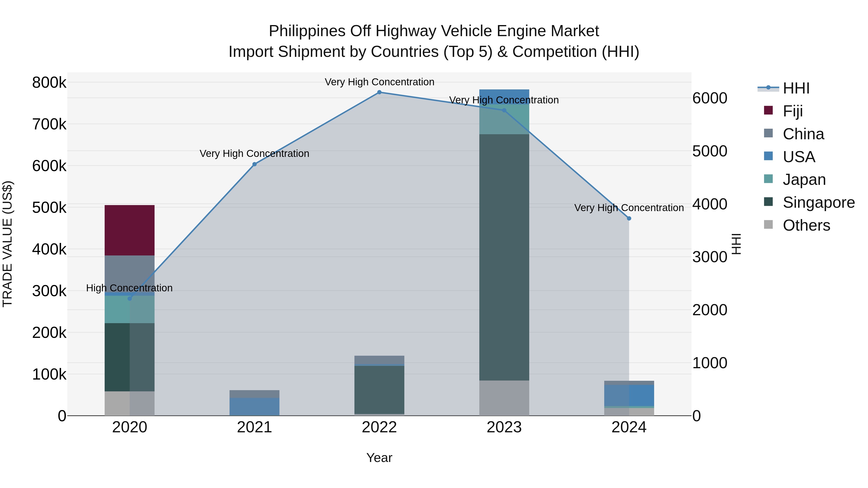Click the 2024 HHI data point
The width and height of the screenshot is (868, 488).
point(629,218)
